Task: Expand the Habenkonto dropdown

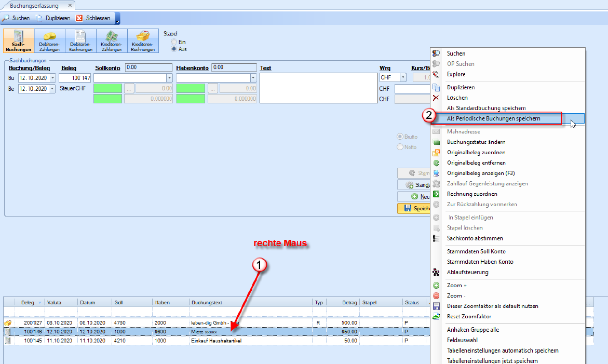Action: (253, 78)
